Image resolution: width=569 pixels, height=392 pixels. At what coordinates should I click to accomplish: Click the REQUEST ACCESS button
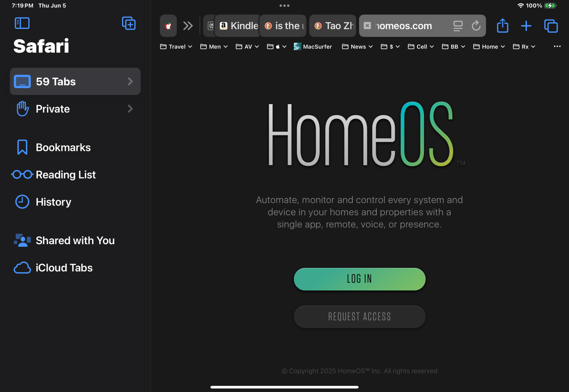tap(359, 317)
